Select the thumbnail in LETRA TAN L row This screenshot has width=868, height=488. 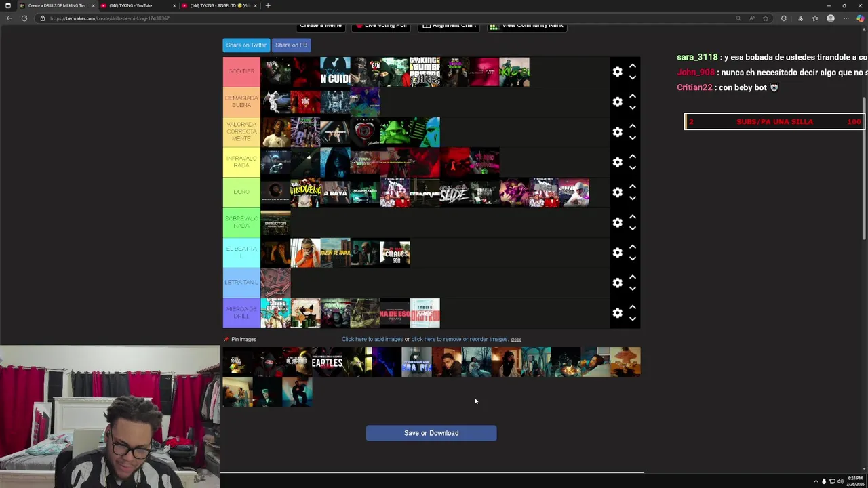click(275, 283)
